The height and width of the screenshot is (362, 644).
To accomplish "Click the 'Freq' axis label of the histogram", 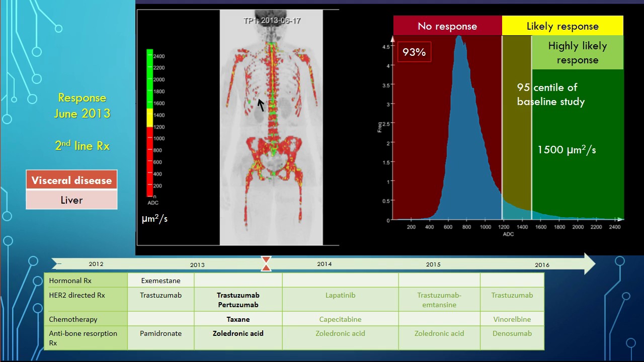I will point(380,127).
